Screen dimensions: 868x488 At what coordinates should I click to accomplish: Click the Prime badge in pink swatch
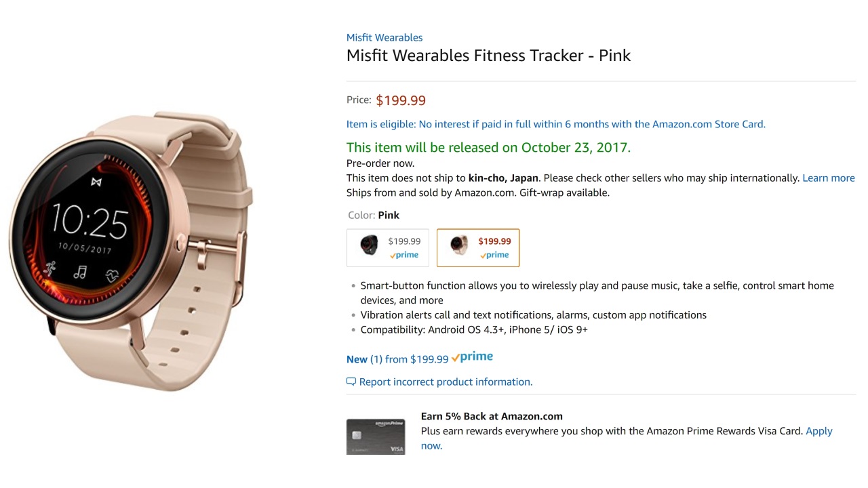tap(494, 256)
